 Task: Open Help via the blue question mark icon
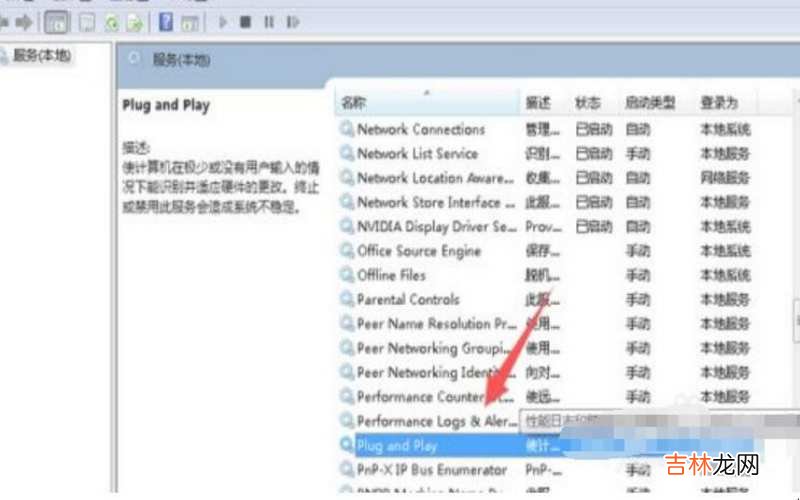coord(166,21)
